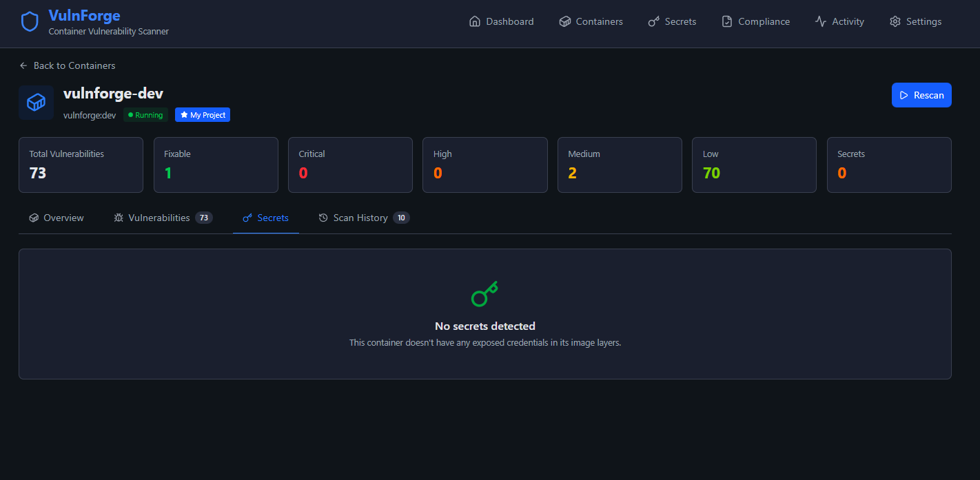The image size is (980, 480).
Task: Follow the Back to Containers link
Action: [74, 65]
